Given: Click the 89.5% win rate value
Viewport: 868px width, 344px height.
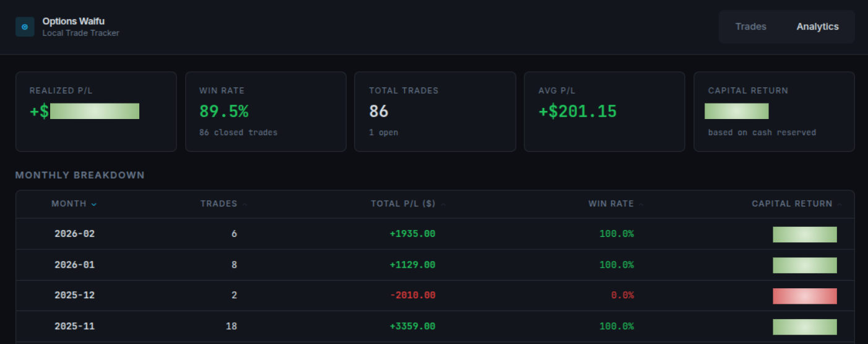Looking at the screenshot, I should [224, 112].
